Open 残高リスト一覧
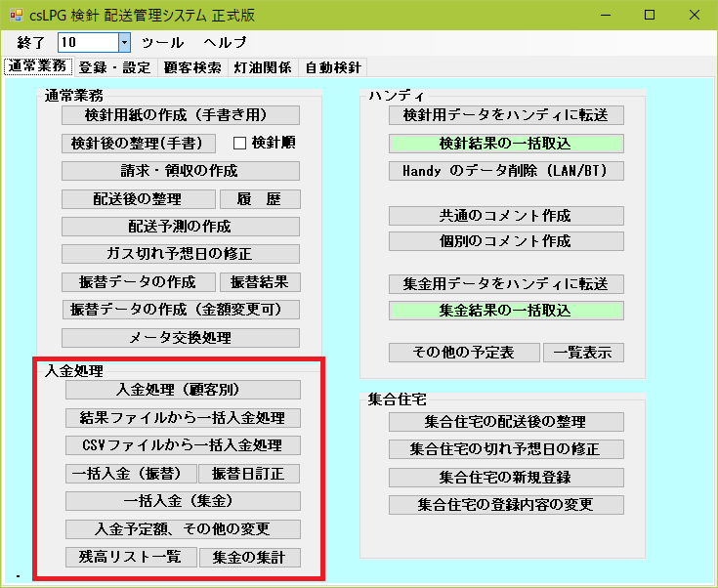 tap(131, 558)
